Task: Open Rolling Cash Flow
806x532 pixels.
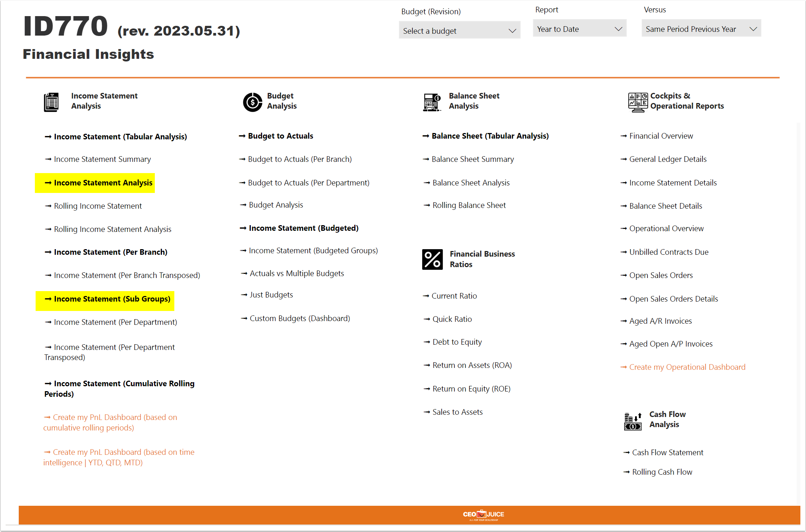Action: (658, 472)
